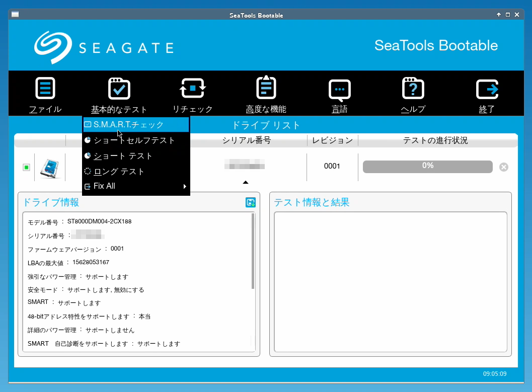The height and width of the screenshot is (392, 532).
Task: Choose ロング テスト menu entry
Action: click(136, 171)
